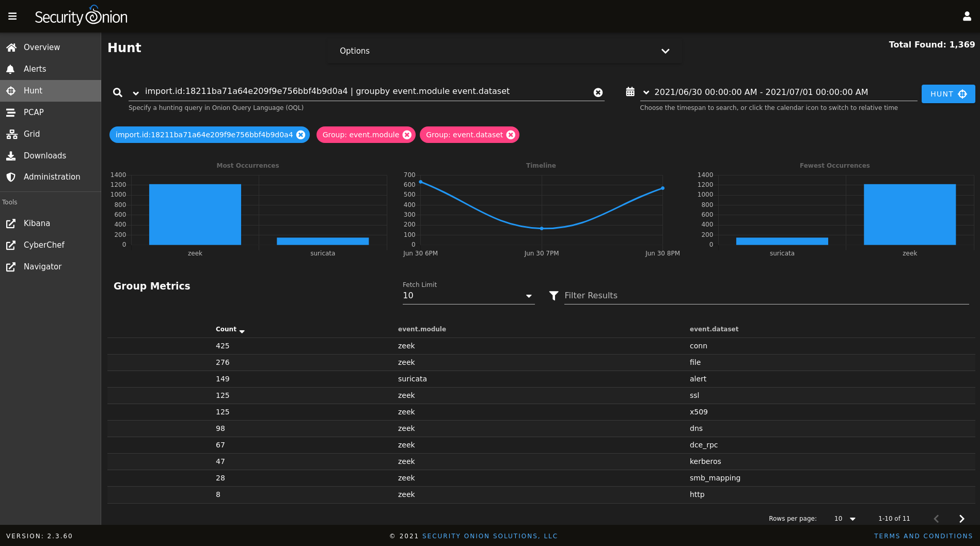The image size is (980, 546).
Task: Select the PCAP tool in sidebar
Action: pyautogui.click(x=34, y=112)
